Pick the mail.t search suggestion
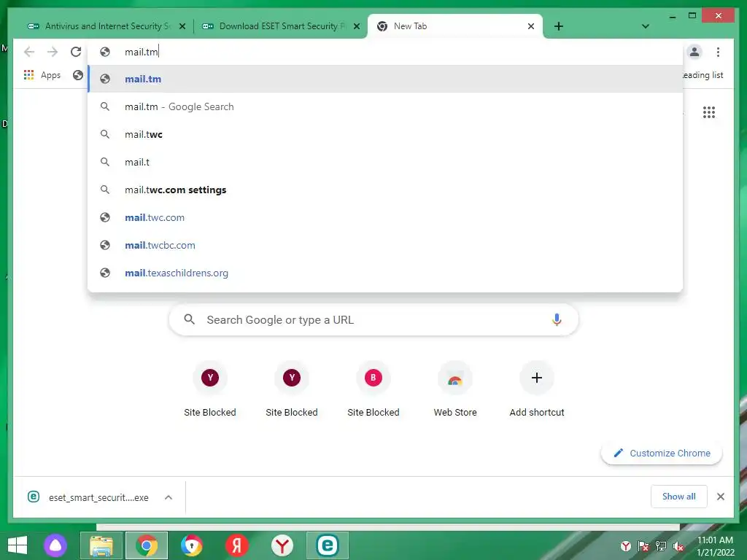The width and height of the screenshot is (747, 560). 385,162
